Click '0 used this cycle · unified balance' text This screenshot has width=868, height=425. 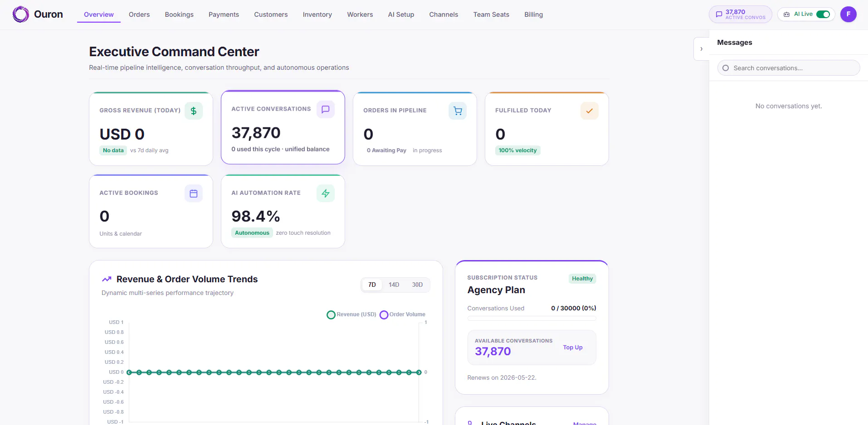point(280,149)
